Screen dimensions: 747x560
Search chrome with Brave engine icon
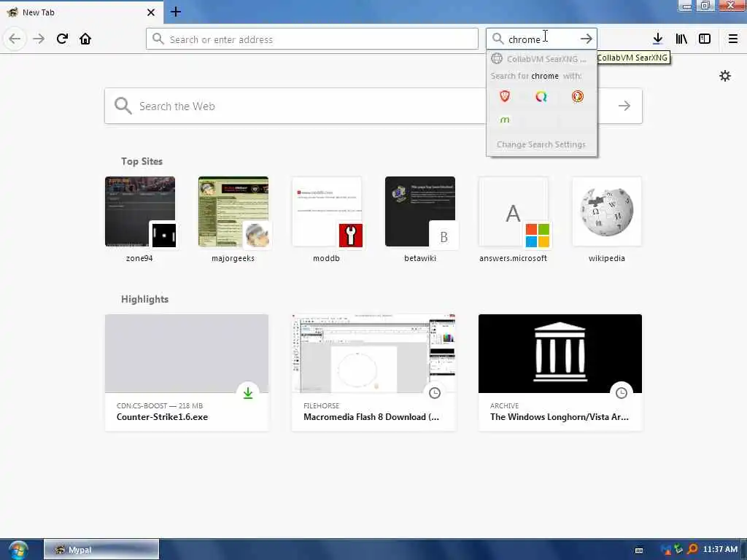[x=505, y=97]
